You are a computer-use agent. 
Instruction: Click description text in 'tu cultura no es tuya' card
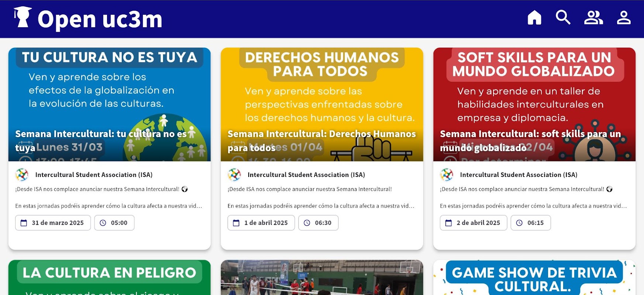(109, 198)
